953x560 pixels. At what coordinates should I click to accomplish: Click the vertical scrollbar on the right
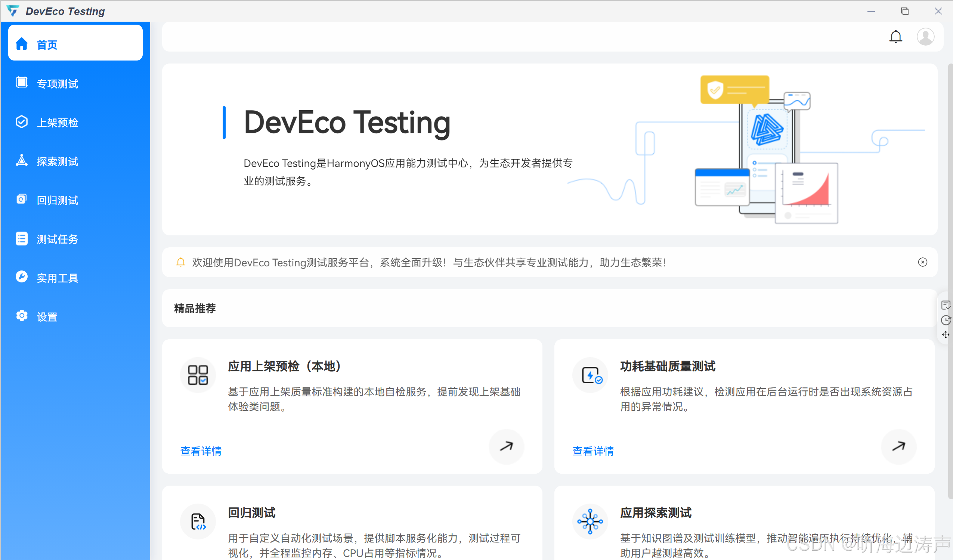[x=950, y=281]
